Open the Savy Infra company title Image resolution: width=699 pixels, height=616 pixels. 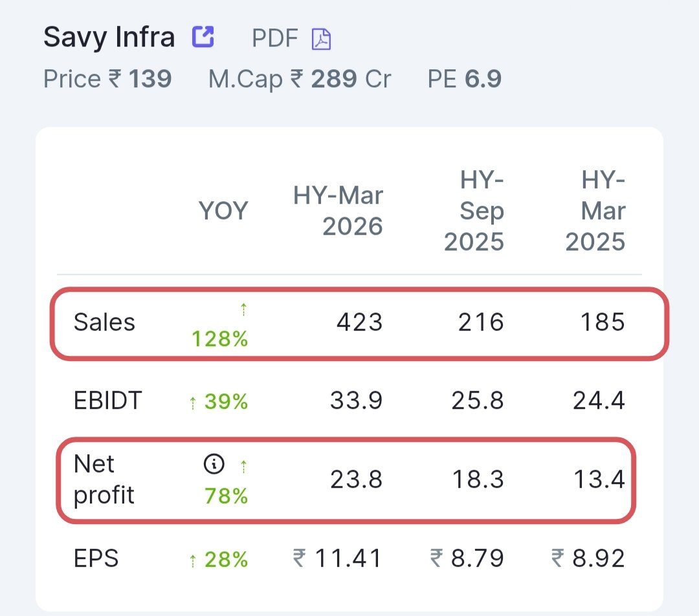[x=109, y=37]
